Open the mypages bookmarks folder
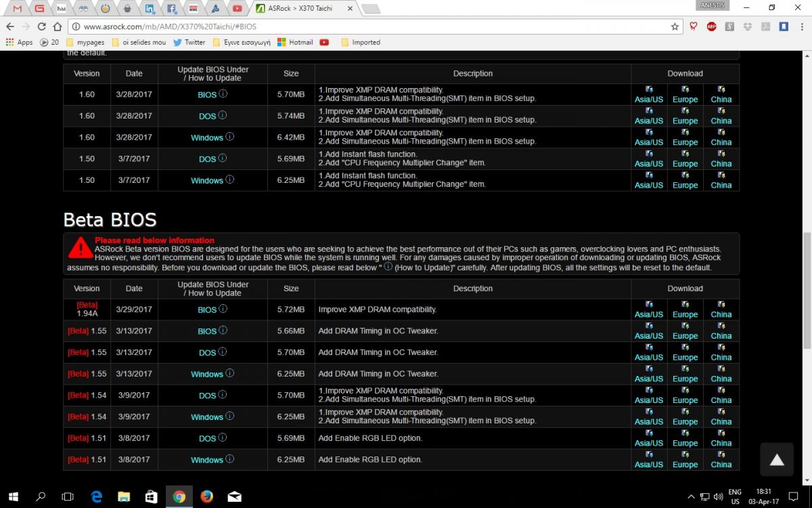 click(85, 42)
